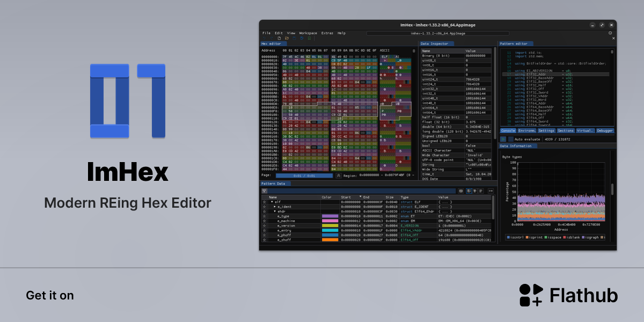This screenshot has height=322, width=644.
Task: Select the Pattern Data tab
Action: coord(275,184)
